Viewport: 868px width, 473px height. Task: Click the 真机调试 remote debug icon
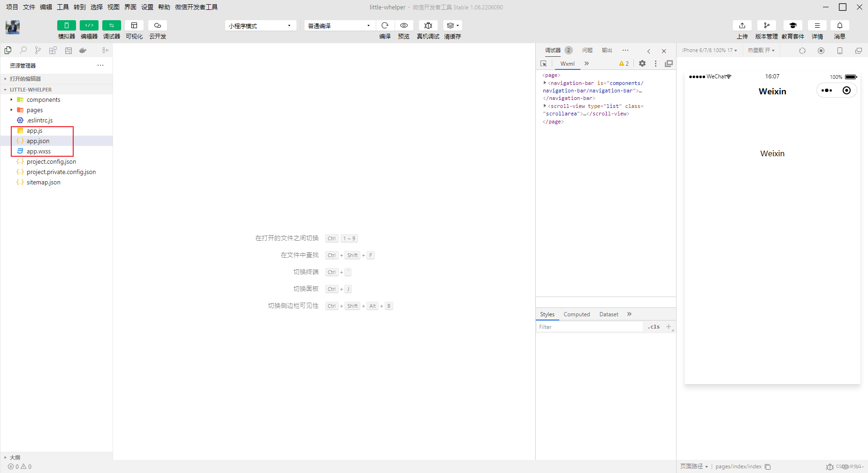(428, 25)
